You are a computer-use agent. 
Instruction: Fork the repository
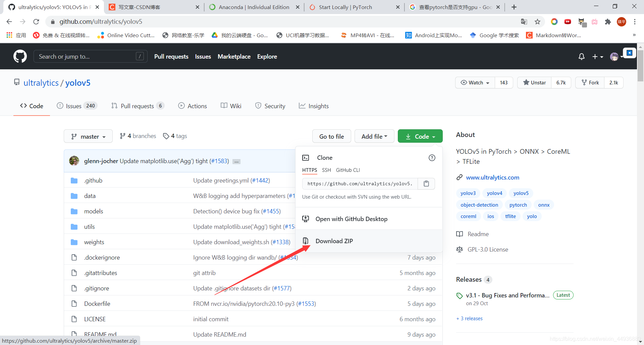pos(590,83)
